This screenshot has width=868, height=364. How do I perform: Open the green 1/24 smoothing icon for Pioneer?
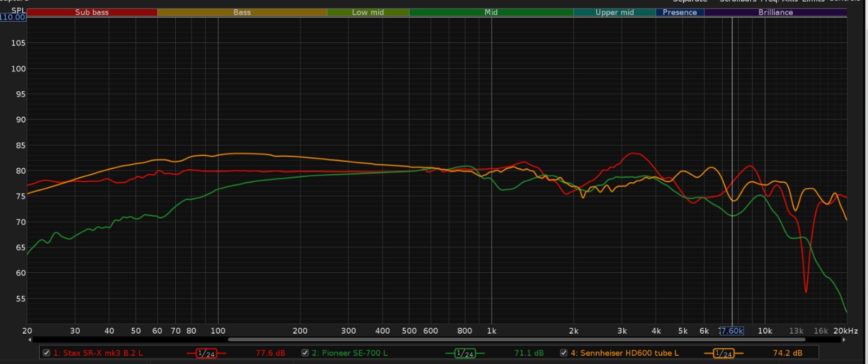[x=465, y=353]
